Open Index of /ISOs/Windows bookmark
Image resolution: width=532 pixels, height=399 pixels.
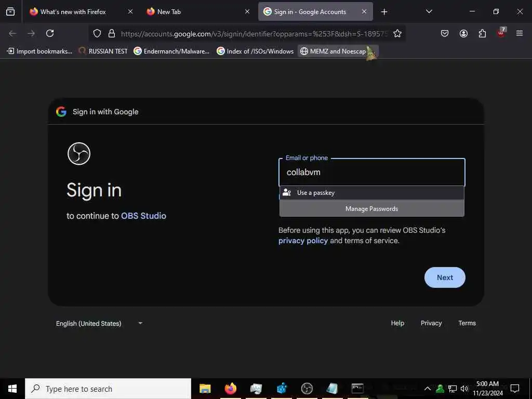pos(255,51)
